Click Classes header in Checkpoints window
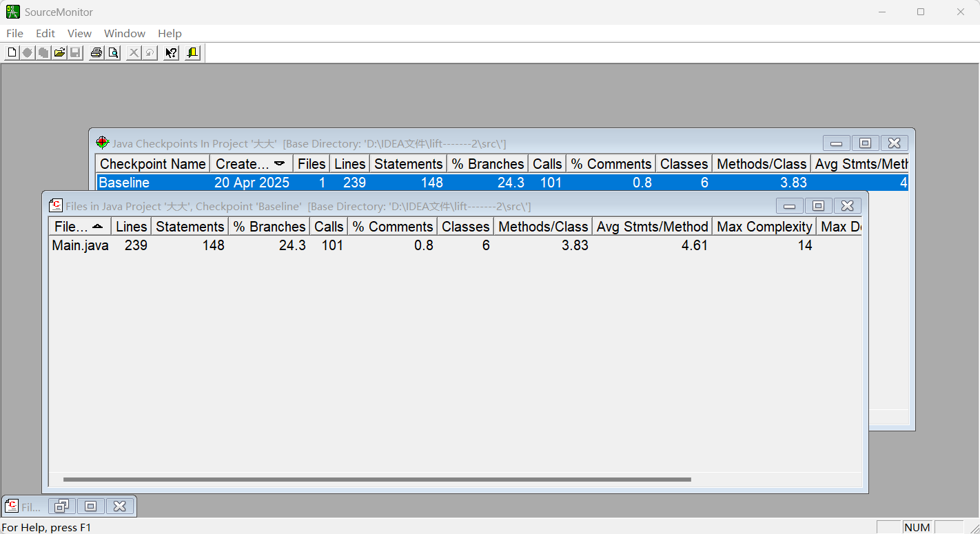The height and width of the screenshot is (534, 980). coord(684,164)
